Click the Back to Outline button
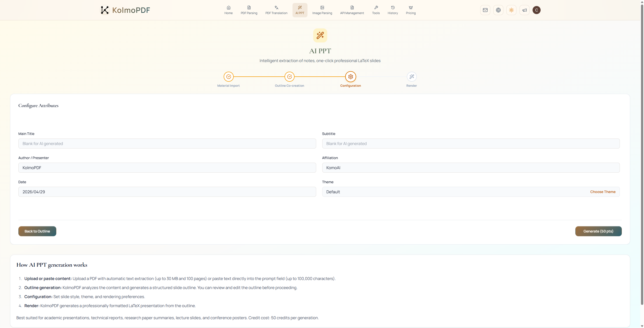The image size is (644, 328). (x=37, y=231)
